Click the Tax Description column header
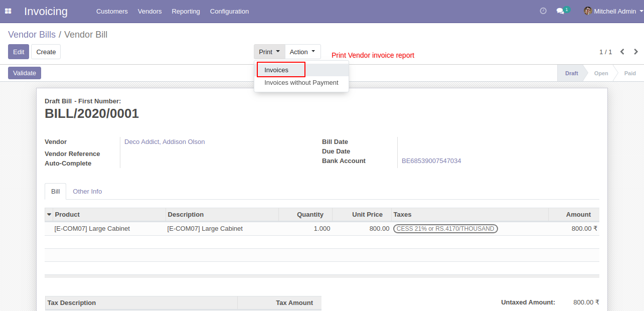Image resolution: width=644 pixels, height=311 pixels. [141, 303]
